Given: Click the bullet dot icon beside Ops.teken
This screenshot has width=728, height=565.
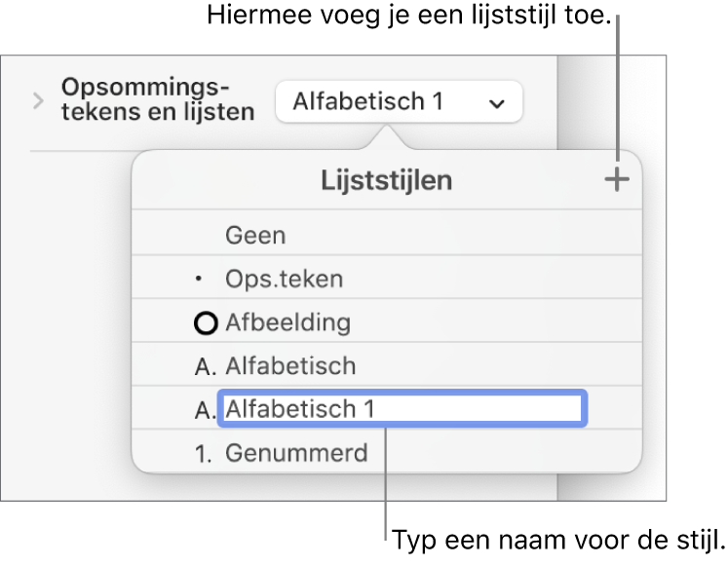Looking at the screenshot, I should click(x=201, y=280).
